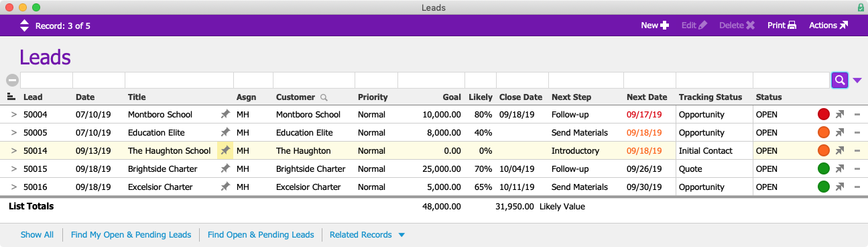This screenshot has width=868, height=247.
Task: Click the minus icon on lead 50015 row
Action: [x=857, y=169]
